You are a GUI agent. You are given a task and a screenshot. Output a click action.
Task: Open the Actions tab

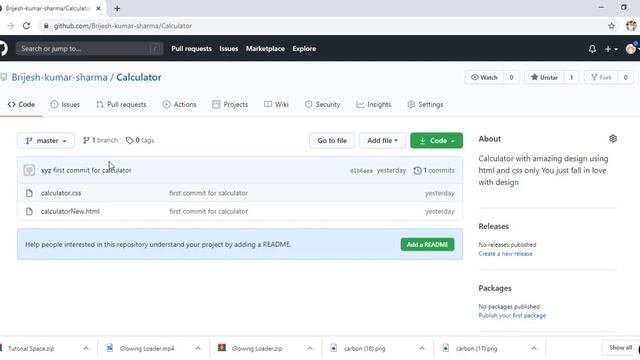coord(180,105)
